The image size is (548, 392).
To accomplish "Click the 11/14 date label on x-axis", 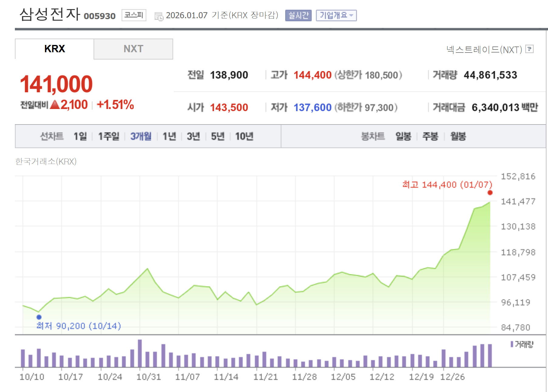I will [226, 377].
